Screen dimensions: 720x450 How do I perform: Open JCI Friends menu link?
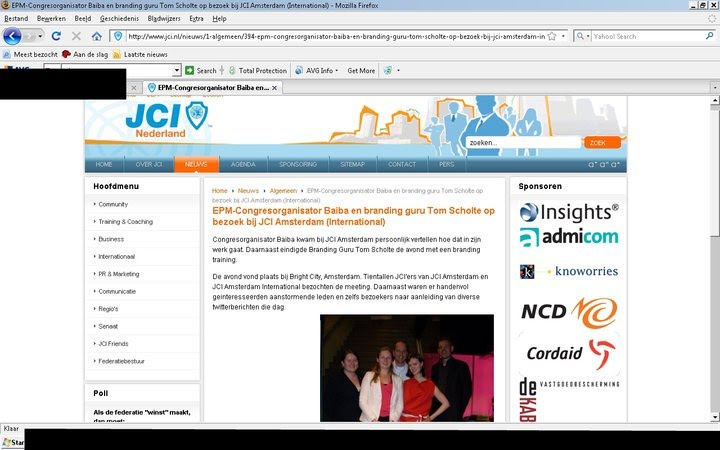113,344
